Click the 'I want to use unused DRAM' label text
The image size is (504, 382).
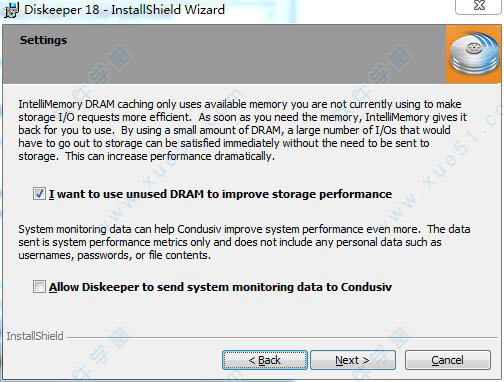coord(220,194)
